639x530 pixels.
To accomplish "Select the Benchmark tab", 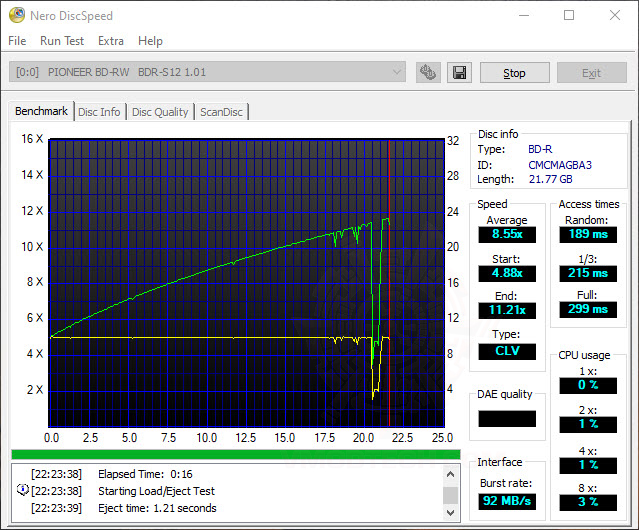I will point(41,111).
